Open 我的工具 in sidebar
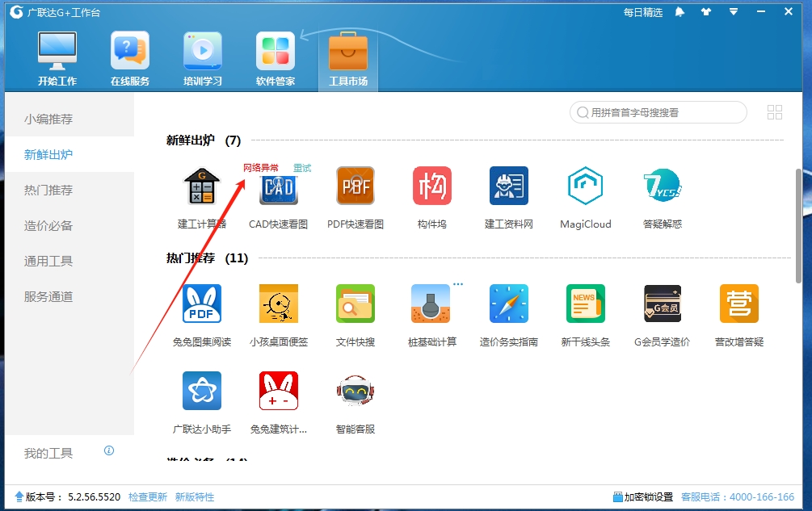This screenshot has width=812, height=511. (48, 454)
